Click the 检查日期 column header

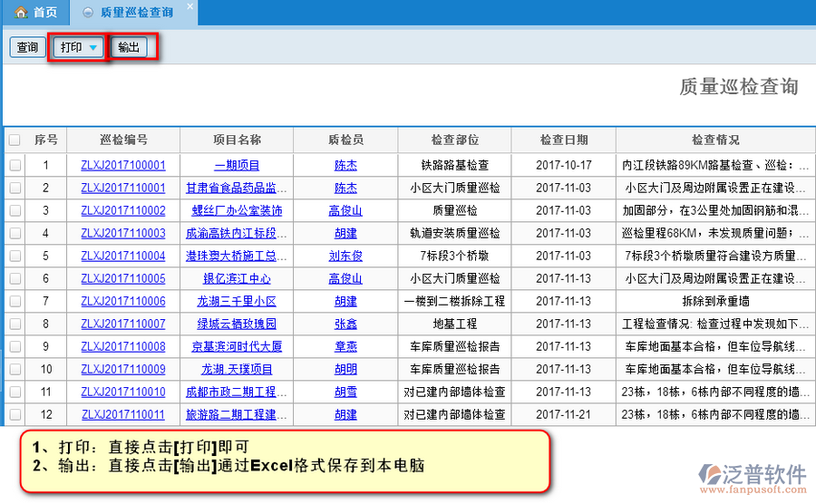tap(563, 141)
